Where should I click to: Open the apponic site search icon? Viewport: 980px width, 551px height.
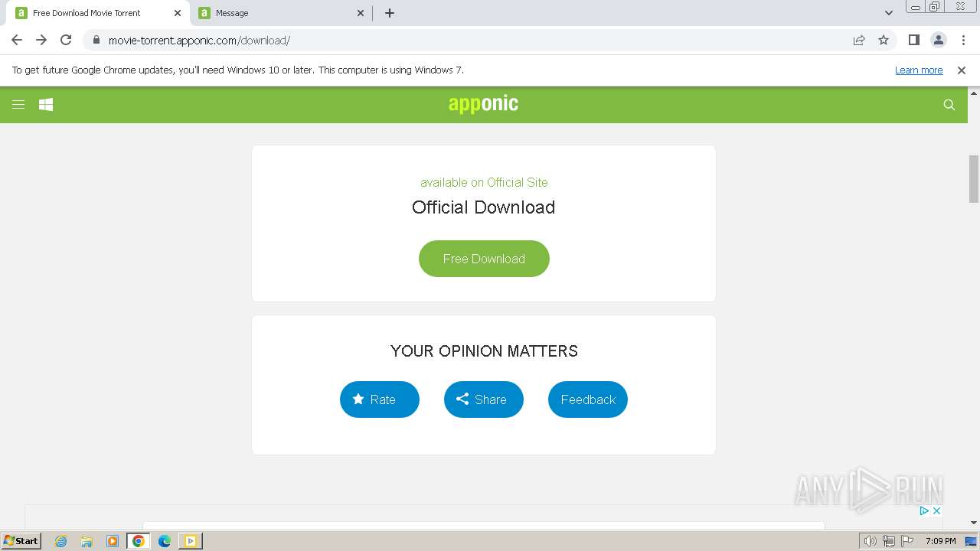pos(949,105)
